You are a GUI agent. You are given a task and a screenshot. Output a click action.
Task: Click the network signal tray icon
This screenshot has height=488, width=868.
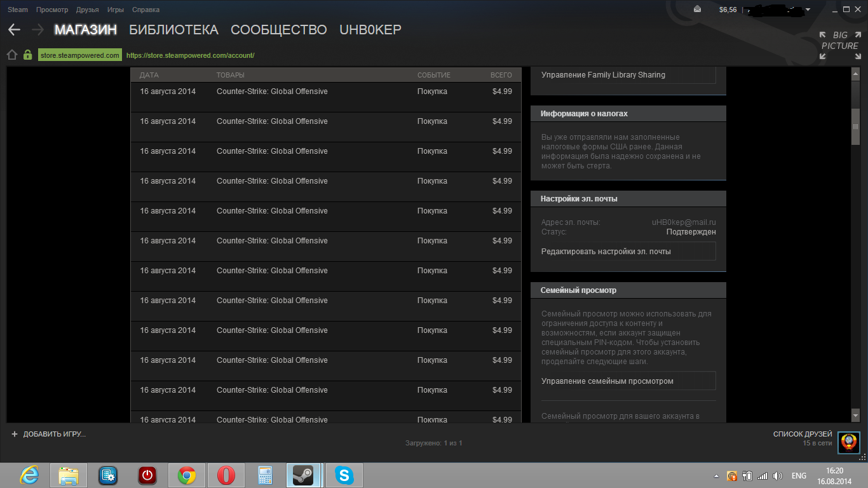coord(762,476)
